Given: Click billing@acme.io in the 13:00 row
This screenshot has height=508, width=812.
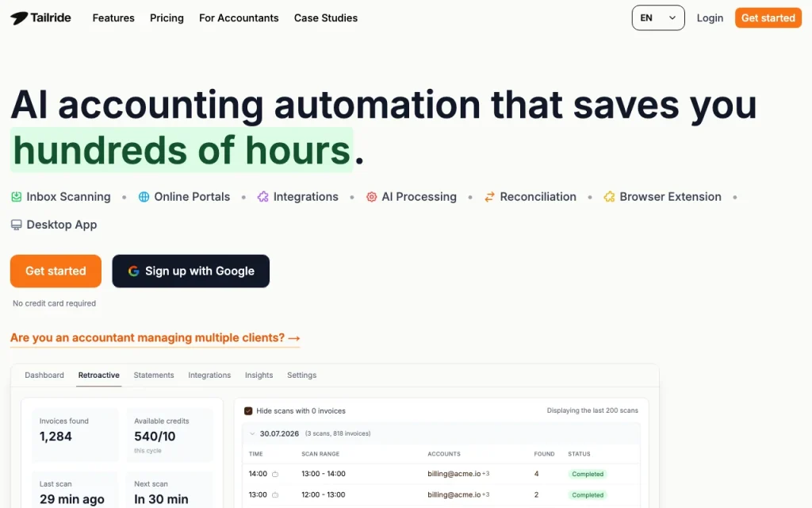Looking at the screenshot, I should (454, 495).
